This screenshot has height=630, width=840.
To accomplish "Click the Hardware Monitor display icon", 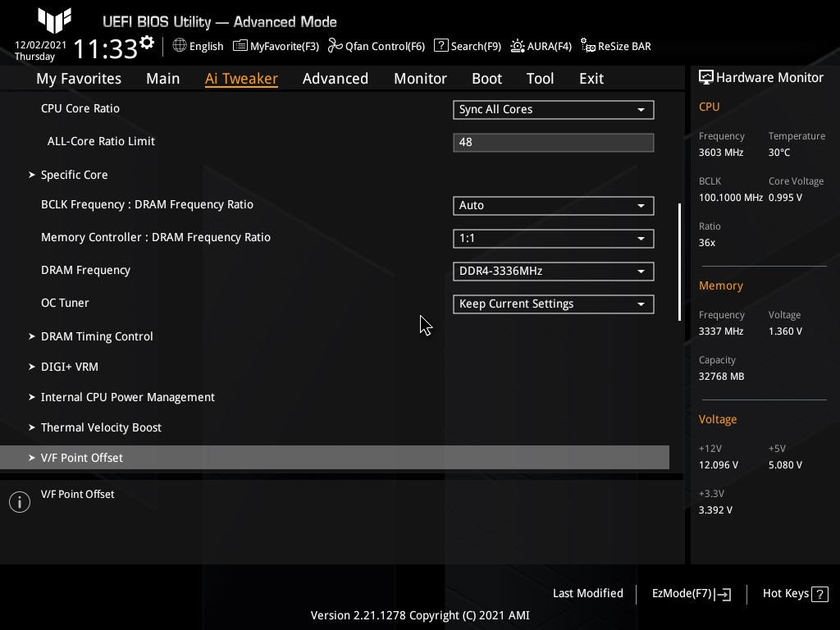I will pos(706,78).
